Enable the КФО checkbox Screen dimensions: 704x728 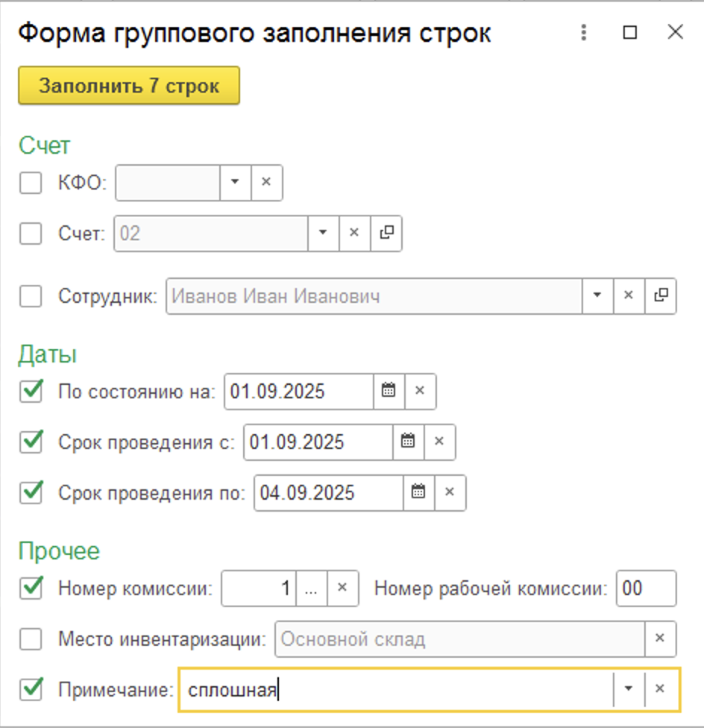(31, 183)
